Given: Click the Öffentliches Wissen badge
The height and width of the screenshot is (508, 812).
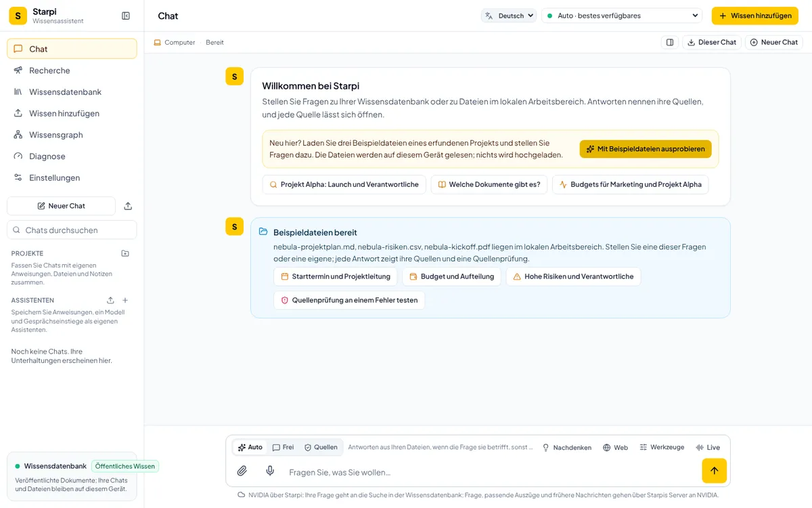Looking at the screenshot, I should pos(125,466).
